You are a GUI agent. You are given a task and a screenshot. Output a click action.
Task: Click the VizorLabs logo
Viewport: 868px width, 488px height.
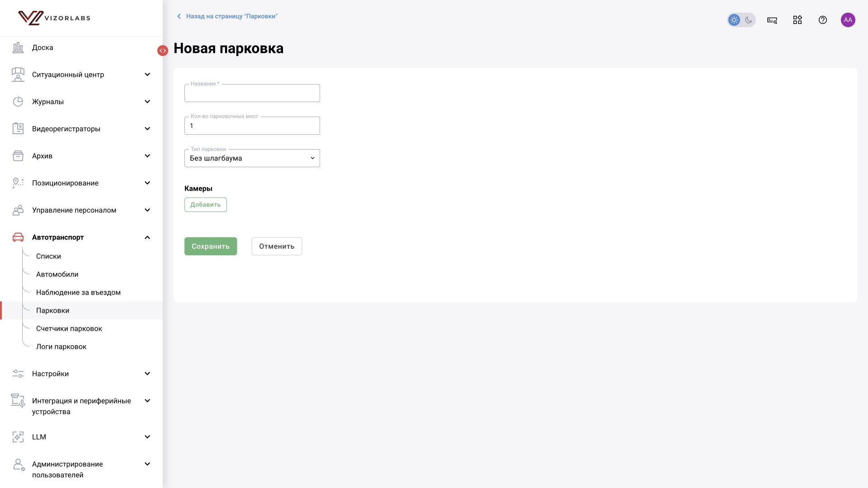point(54,18)
